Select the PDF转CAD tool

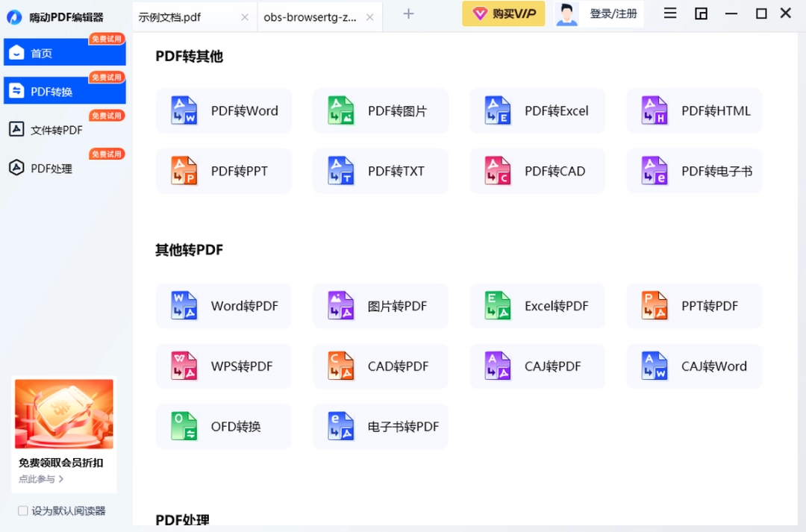[x=537, y=171]
